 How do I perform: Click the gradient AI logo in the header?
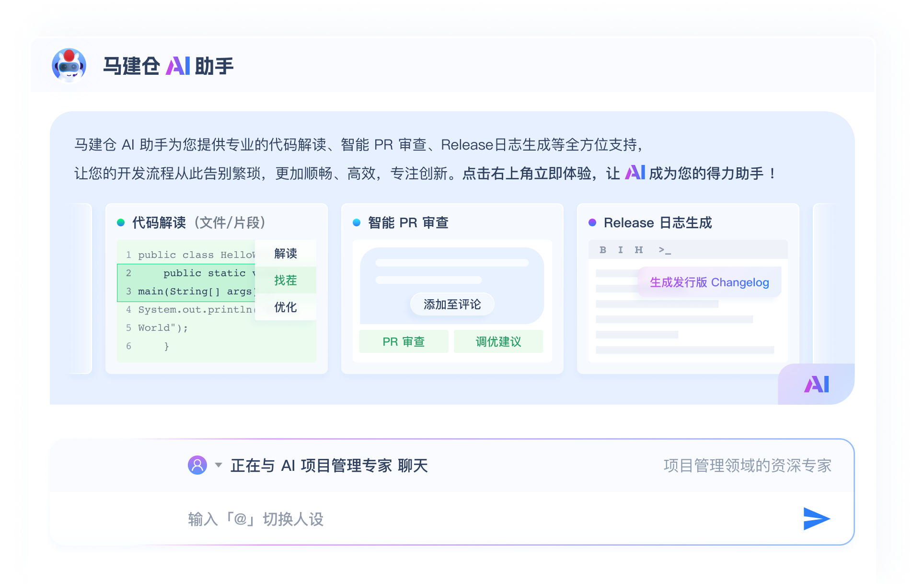178,66
